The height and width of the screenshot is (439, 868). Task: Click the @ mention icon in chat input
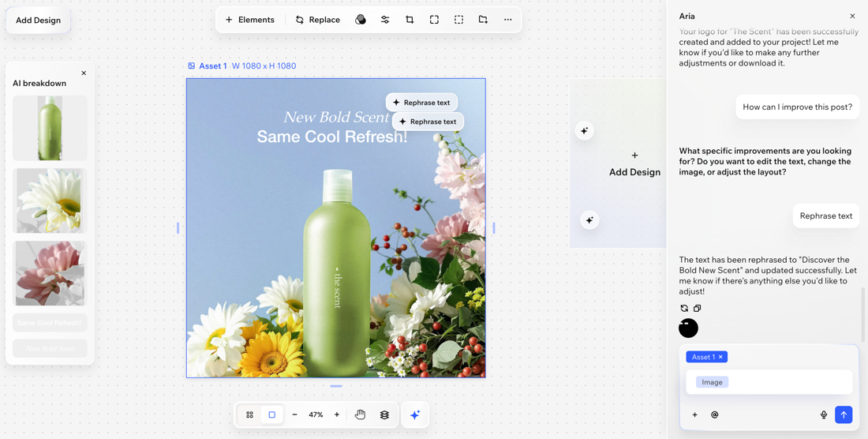[x=715, y=415]
